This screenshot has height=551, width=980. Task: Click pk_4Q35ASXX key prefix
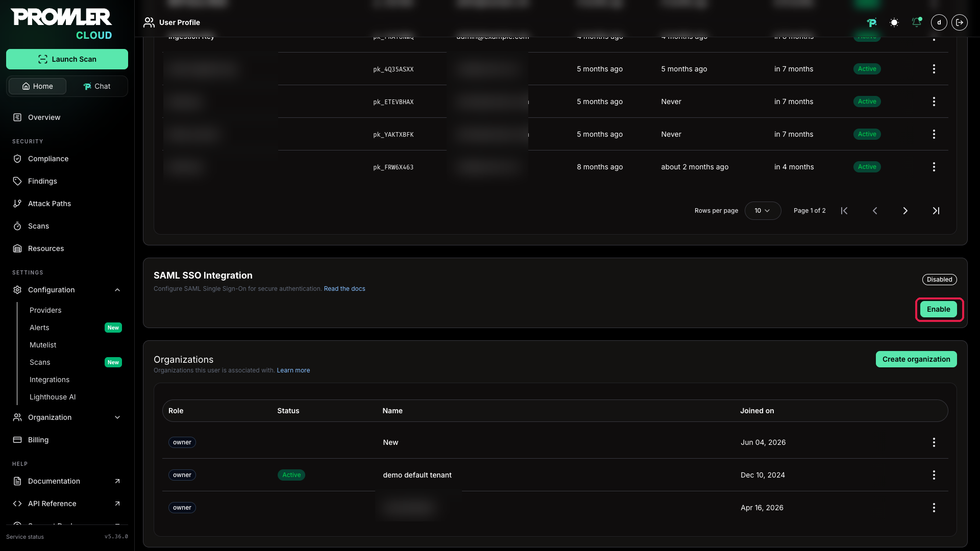pos(393,69)
